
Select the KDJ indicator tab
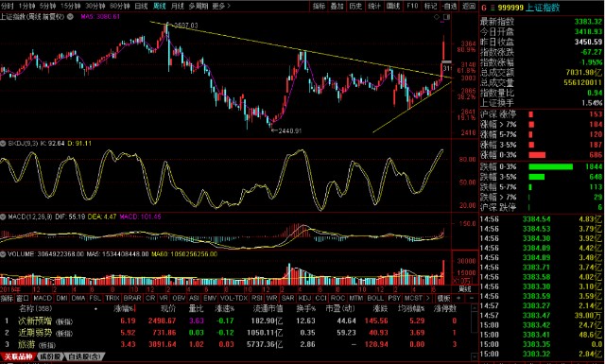tap(304, 299)
